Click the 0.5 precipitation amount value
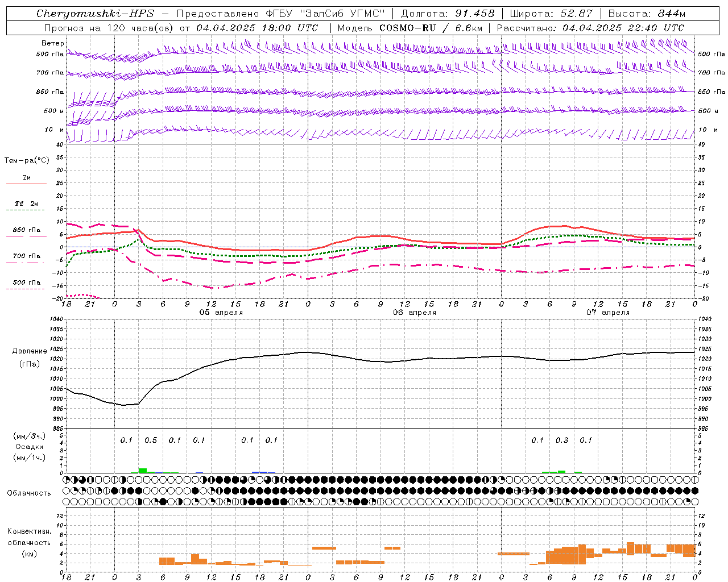Viewport: 728px width, 582px height. [x=151, y=440]
